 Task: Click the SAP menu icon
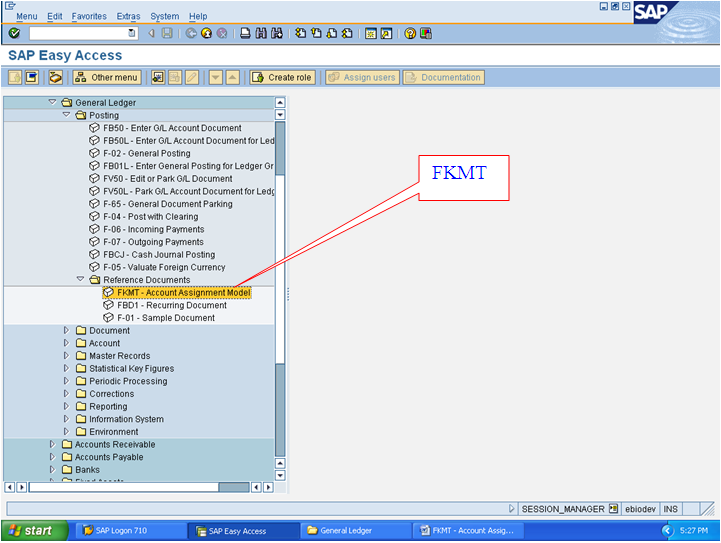point(32,77)
